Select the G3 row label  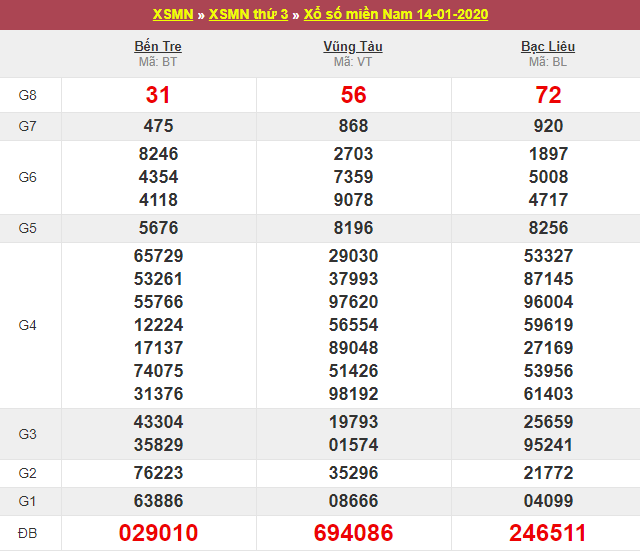(27, 434)
